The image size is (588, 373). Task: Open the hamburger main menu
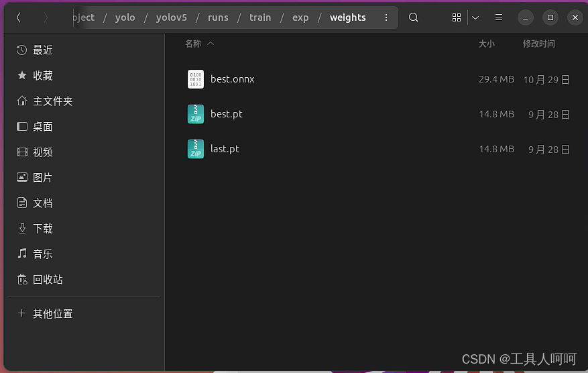pyautogui.click(x=499, y=17)
